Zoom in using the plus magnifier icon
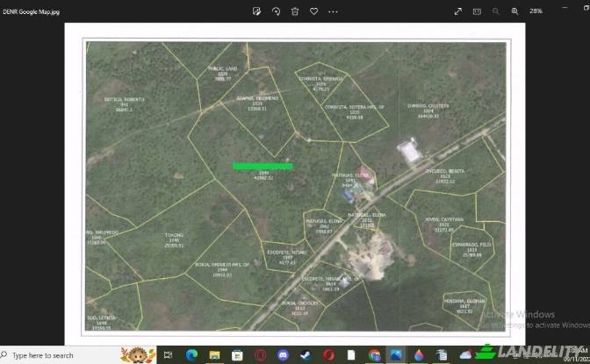Viewport: 590px width, 364px height. [514, 11]
